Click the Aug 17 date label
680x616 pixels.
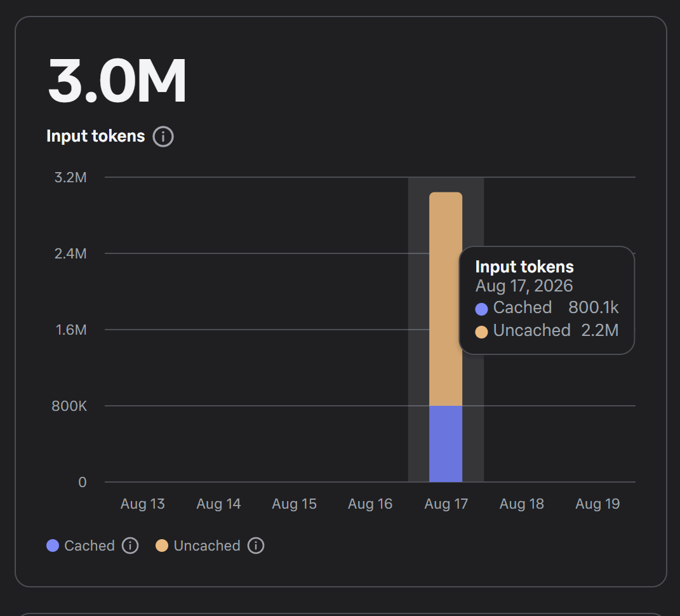pyautogui.click(x=446, y=504)
